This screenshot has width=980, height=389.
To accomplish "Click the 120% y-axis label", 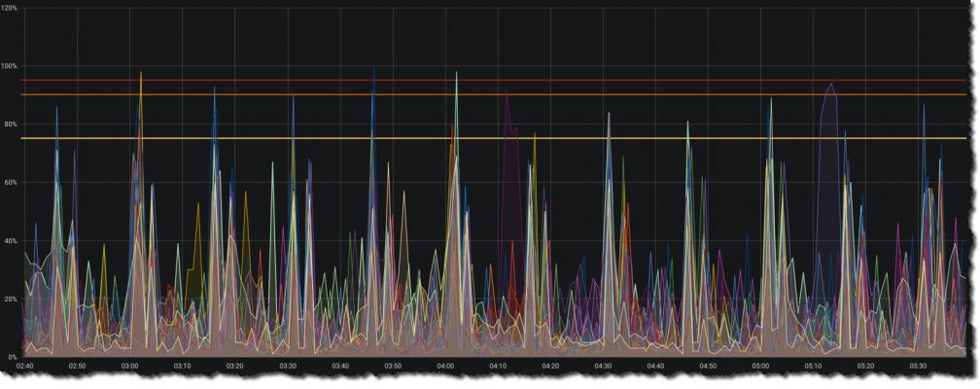I will pyautogui.click(x=10, y=8).
